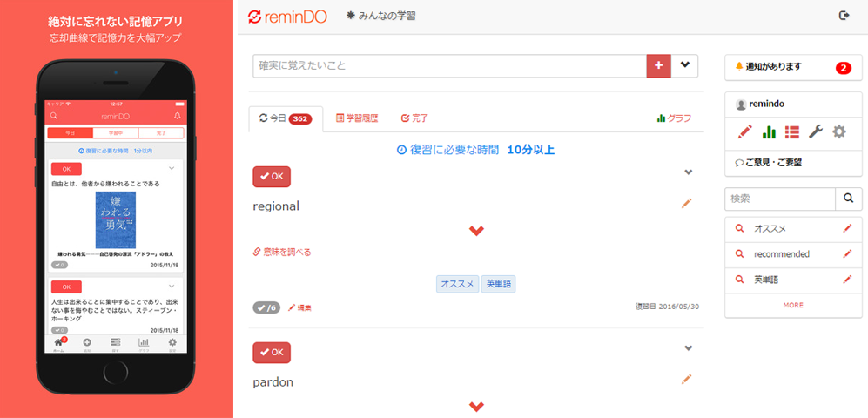
Task: Click the 嫌われる勇気 book cover thumbnail
Action: pos(116,219)
